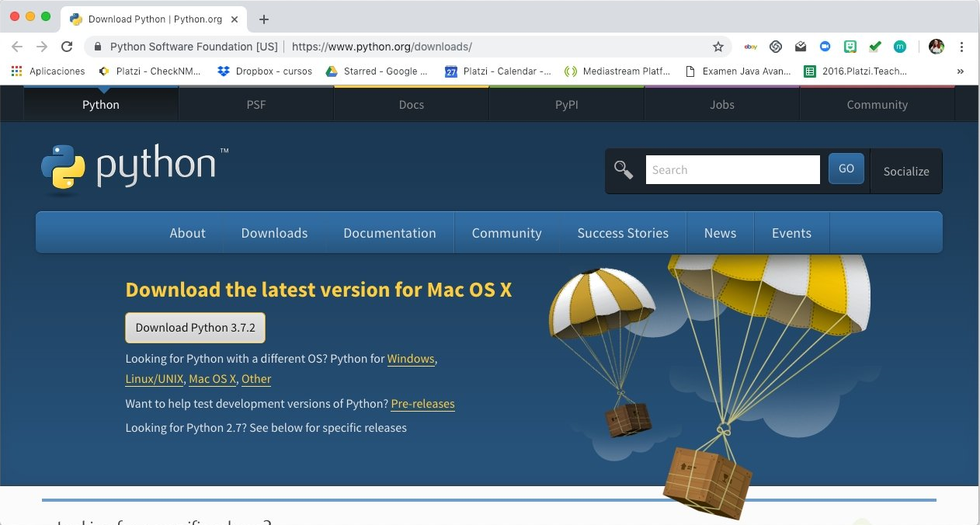980x525 pixels.
Task: Click the Download Python 3.7.2 button
Action: [196, 328]
